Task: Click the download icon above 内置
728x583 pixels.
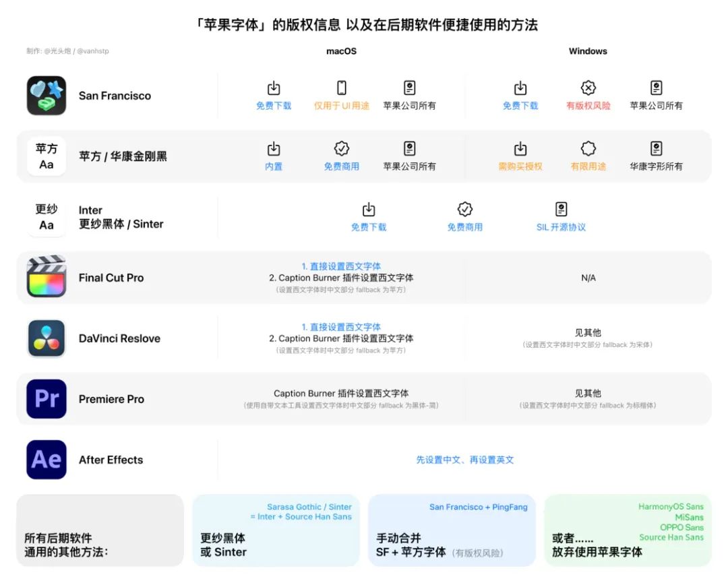Action: (x=274, y=148)
